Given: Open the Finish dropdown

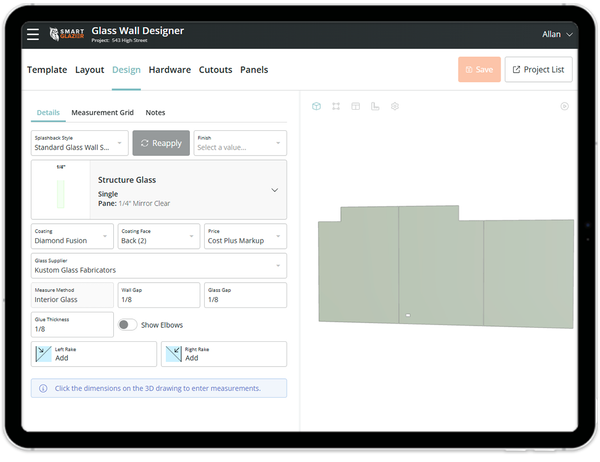Looking at the screenshot, I should click(x=240, y=143).
